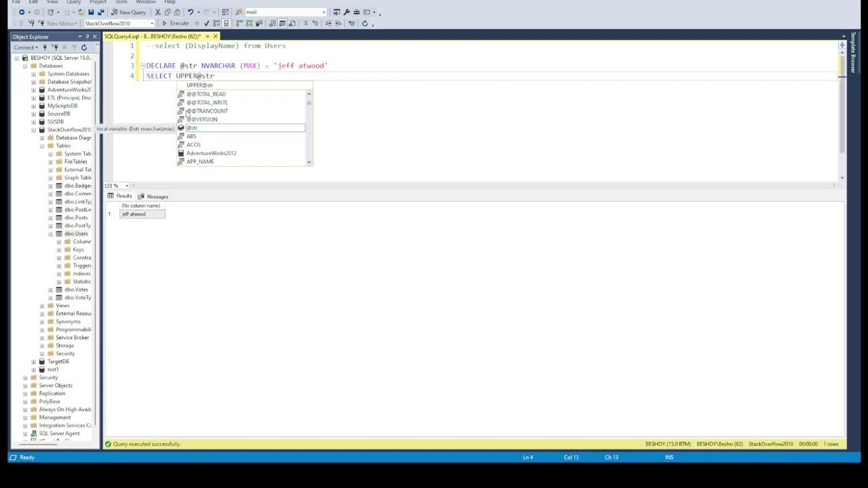
Task: Toggle SQLQuery4.sql tab pin
Action: tap(208, 37)
